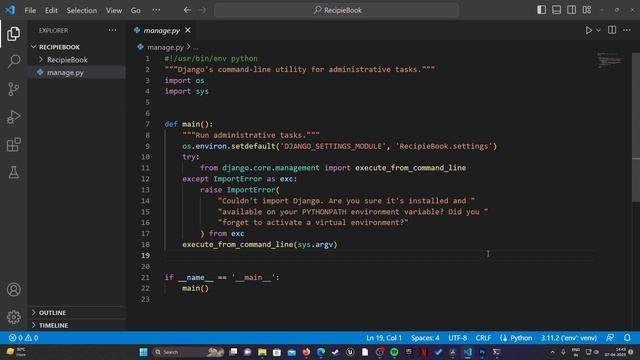The width and height of the screenshot is (640, 360).
Task: Select the manage.py editor tab
Action: click(162, 30)
